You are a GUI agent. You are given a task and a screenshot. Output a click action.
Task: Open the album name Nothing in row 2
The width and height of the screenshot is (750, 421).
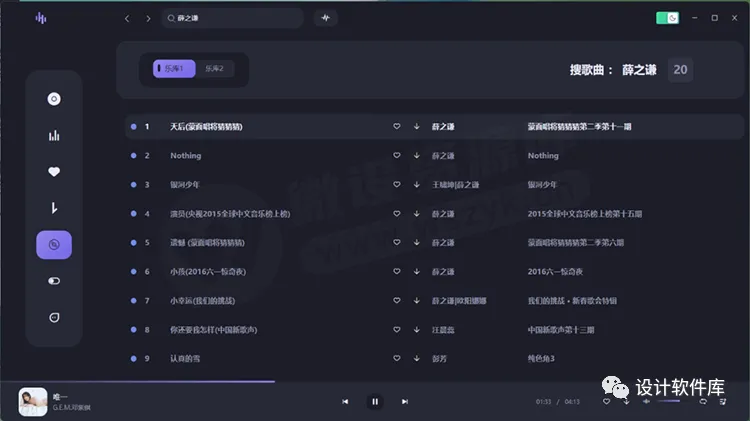pos(543,155)
